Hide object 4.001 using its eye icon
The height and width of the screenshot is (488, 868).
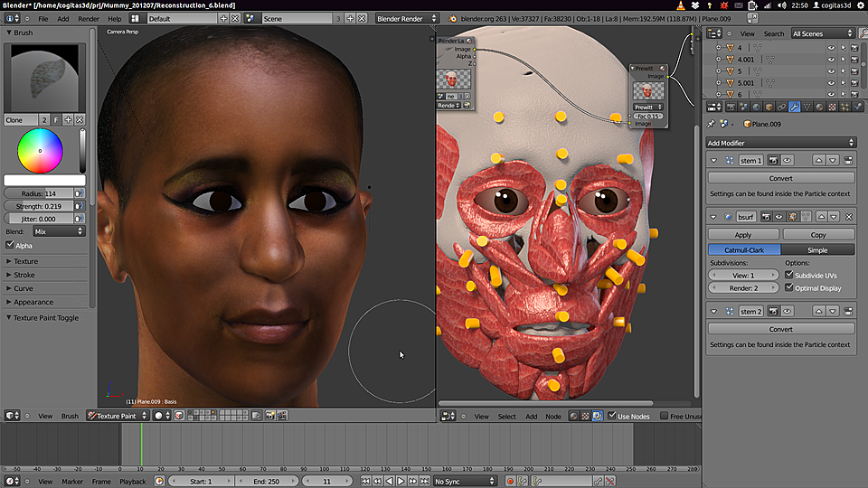[831, 60]
